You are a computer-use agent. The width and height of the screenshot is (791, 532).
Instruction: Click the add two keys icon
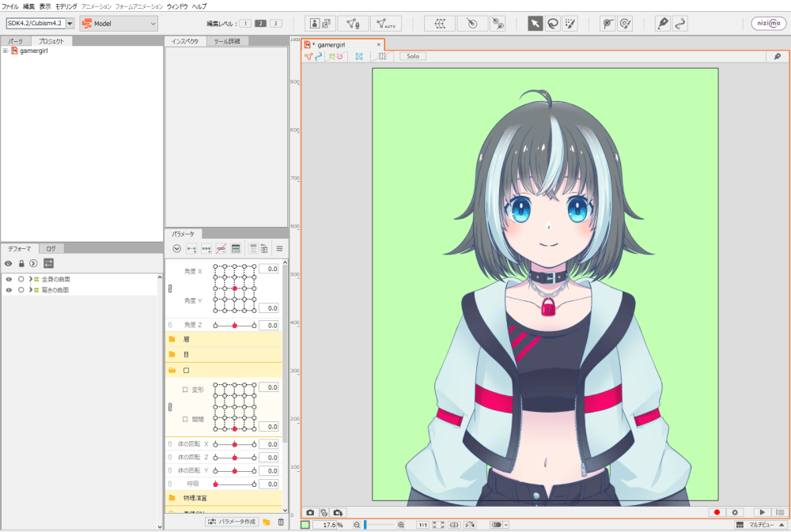tap(191, 248)
